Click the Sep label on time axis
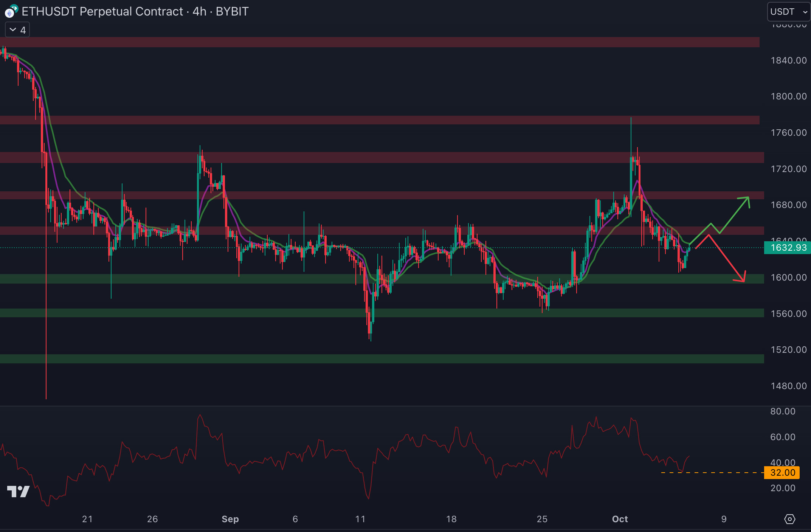Viewport: 811px width, 532px height. coord(230,519)
